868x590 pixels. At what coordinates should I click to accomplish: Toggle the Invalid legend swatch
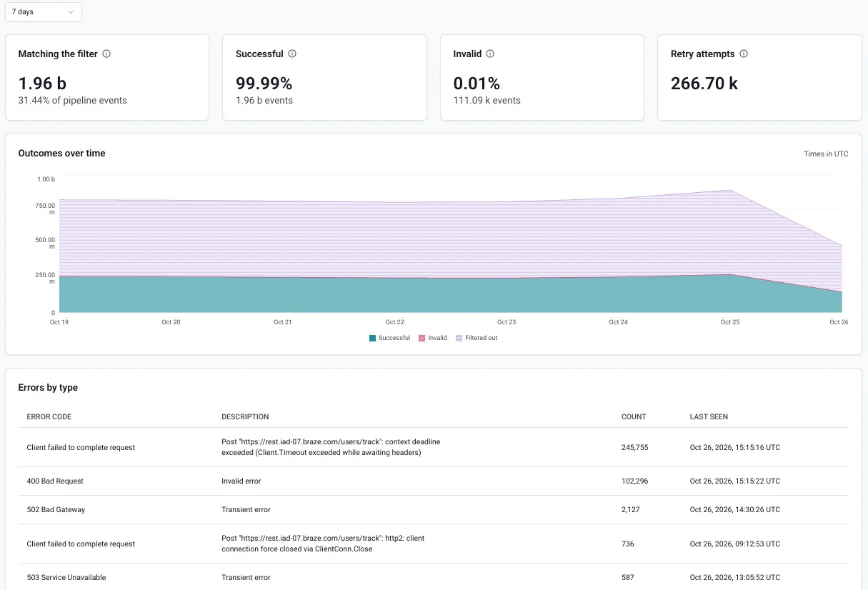pos(422,338)
